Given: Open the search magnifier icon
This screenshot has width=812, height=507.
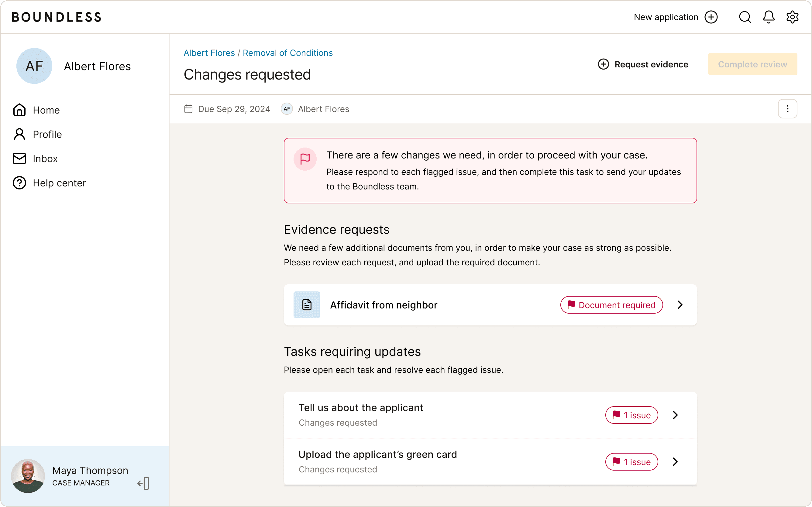Looking at the screenshot, I should [745, 17].
